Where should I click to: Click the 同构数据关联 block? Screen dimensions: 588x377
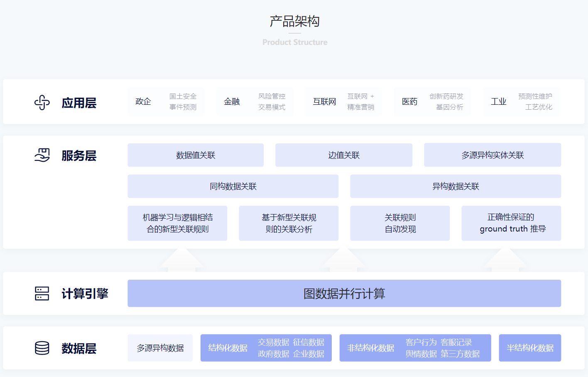(233, 186)
